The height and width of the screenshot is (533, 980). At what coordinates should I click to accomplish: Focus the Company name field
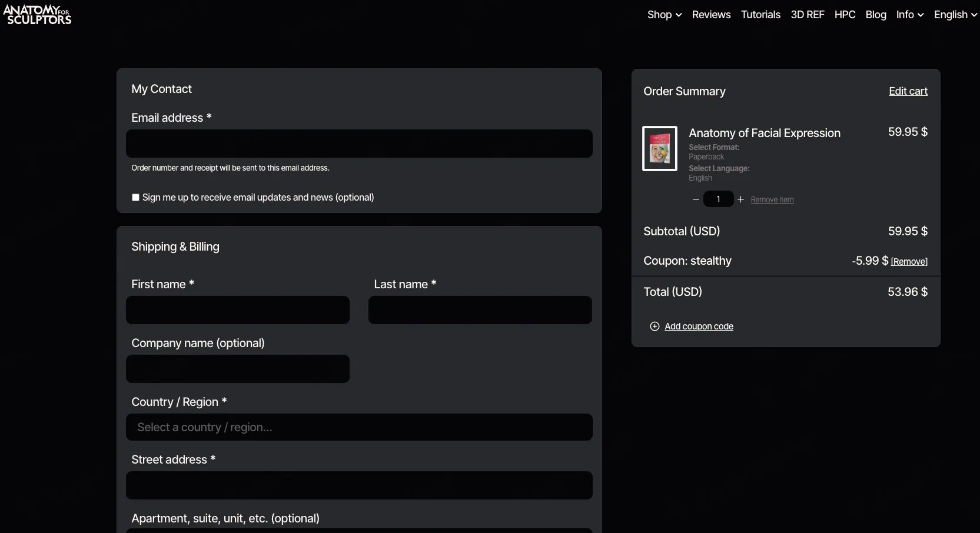[238, 369]
